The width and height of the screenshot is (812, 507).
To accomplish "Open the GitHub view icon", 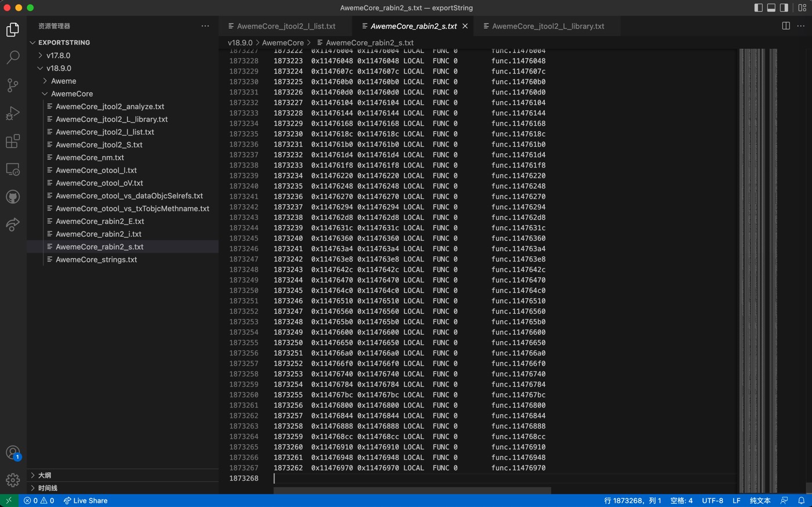I will point(13,197).
